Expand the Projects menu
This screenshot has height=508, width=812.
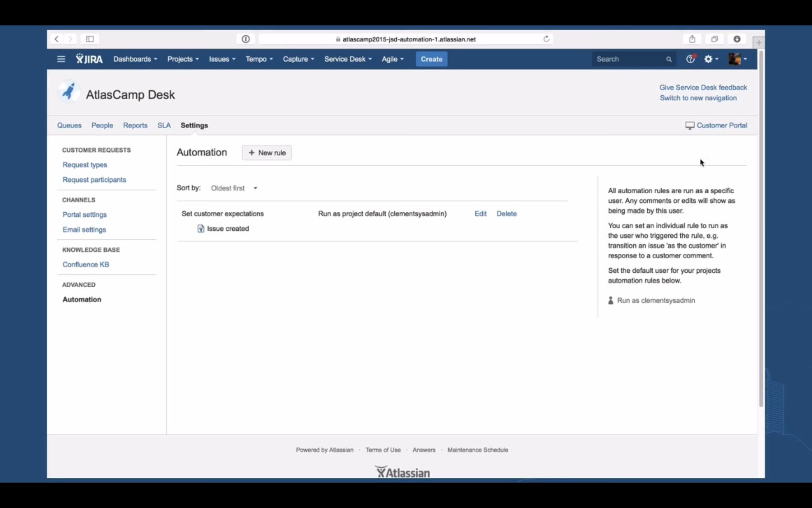pyautogui.click(x=183, y=59)
